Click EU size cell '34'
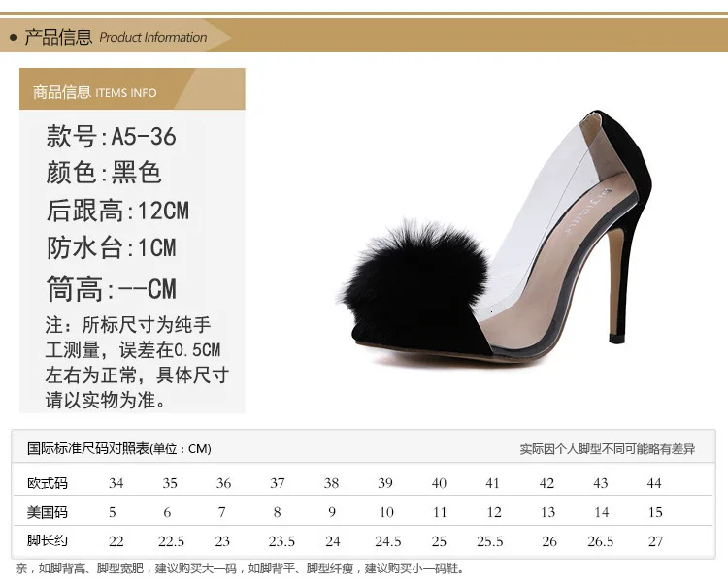728x586 pixels. (116, 483)
